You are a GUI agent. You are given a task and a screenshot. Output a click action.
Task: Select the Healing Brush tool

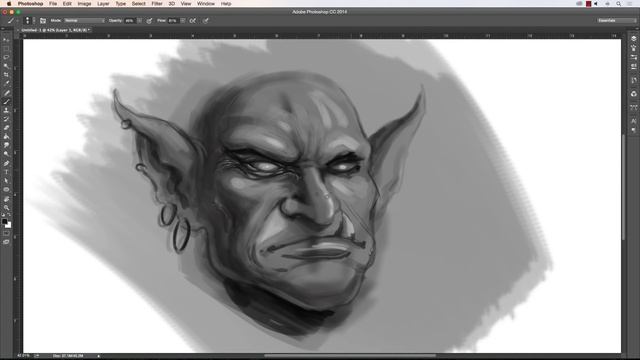[6, 93]
